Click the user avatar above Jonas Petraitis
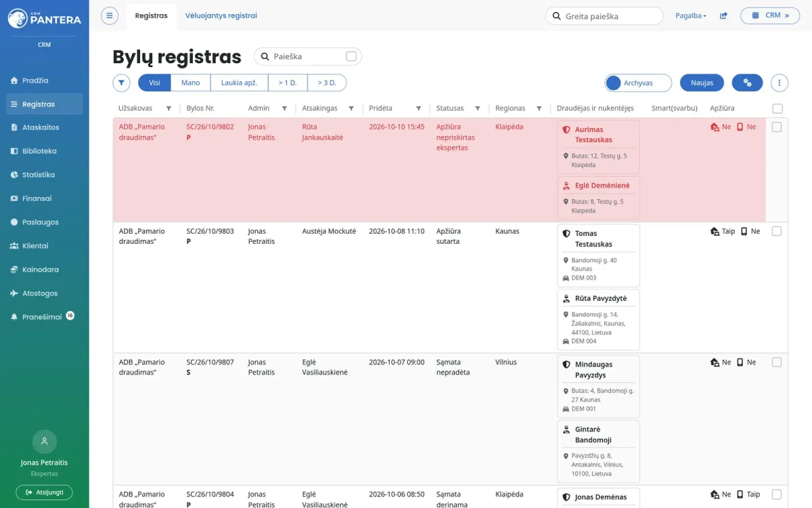This screenshot has width=812, height=508. 44,442
